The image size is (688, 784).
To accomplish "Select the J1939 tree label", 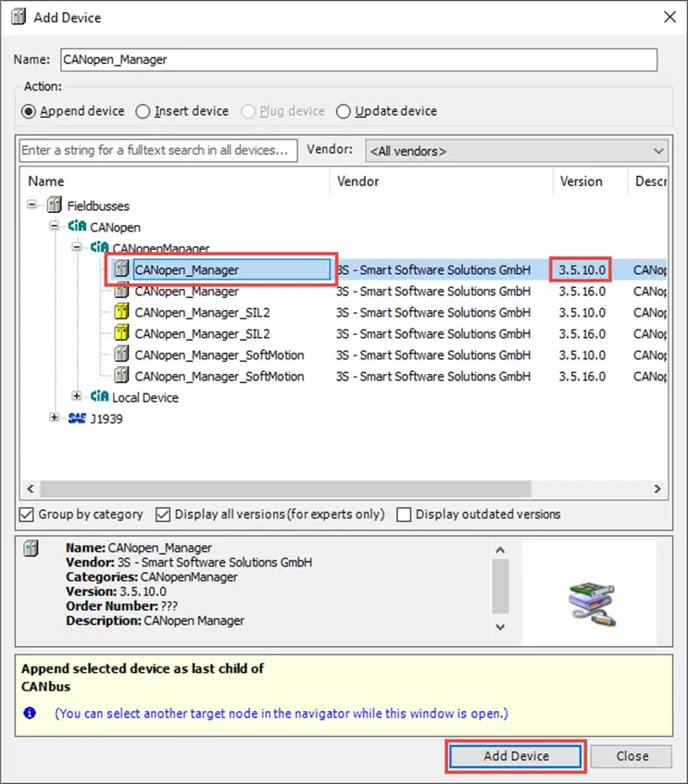I will point(106,419).
